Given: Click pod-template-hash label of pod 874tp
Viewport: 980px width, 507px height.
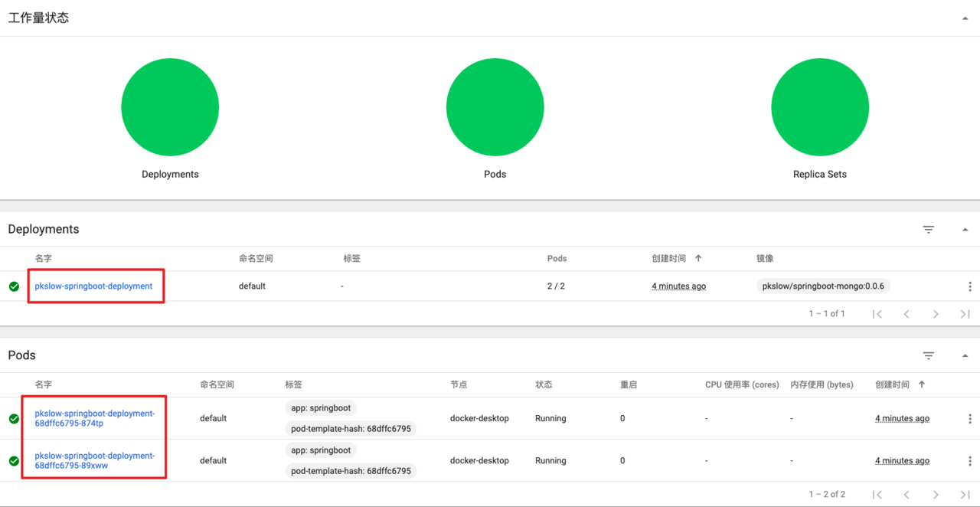Looking at the screenshot, I should pyautogui.click(x=351, y=429).
